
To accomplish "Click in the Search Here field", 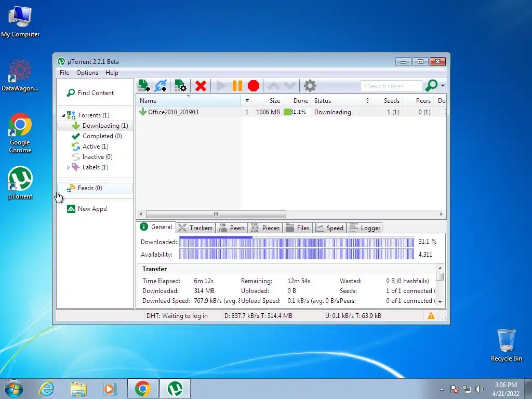I will tap(391, 86).
